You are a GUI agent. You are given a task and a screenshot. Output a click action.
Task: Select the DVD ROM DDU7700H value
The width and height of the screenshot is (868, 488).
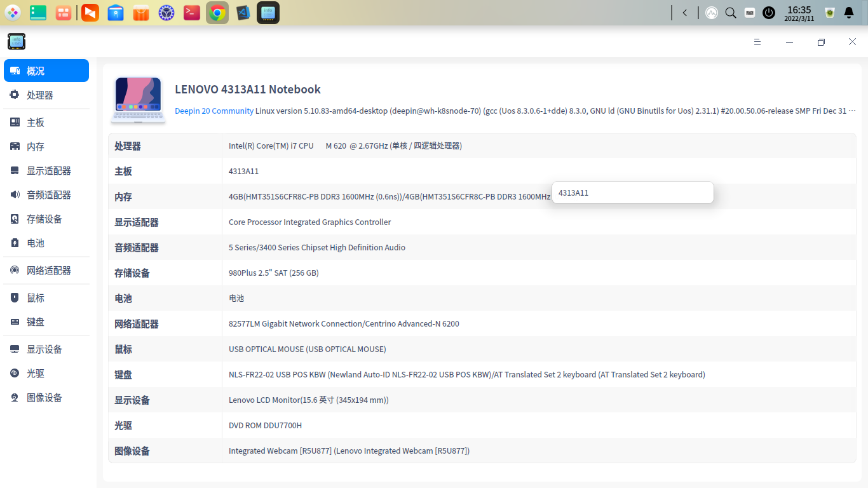tap(266, 425)
